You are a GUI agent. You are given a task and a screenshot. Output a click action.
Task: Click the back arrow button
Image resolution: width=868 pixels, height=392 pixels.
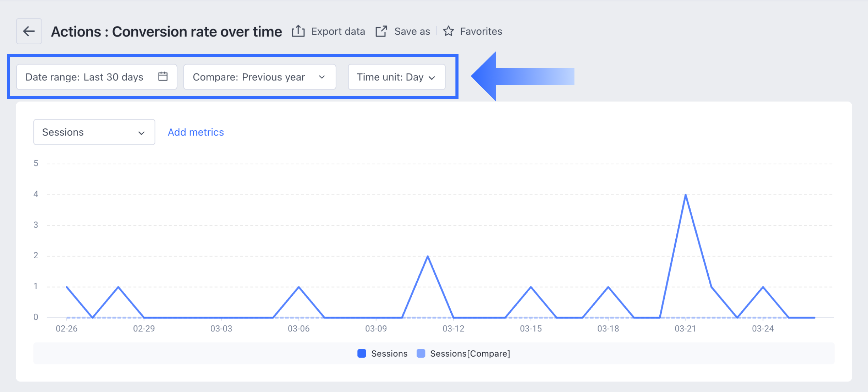point(29,31)
